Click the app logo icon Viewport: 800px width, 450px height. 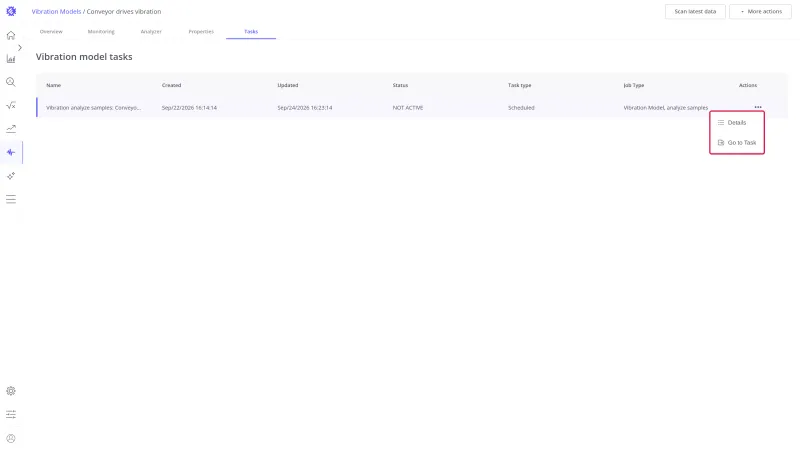pyautogui.click(x=11, y=11)
